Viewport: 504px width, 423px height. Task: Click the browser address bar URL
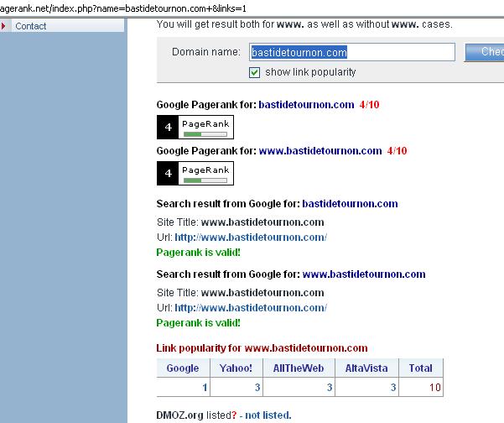[123, 8]
